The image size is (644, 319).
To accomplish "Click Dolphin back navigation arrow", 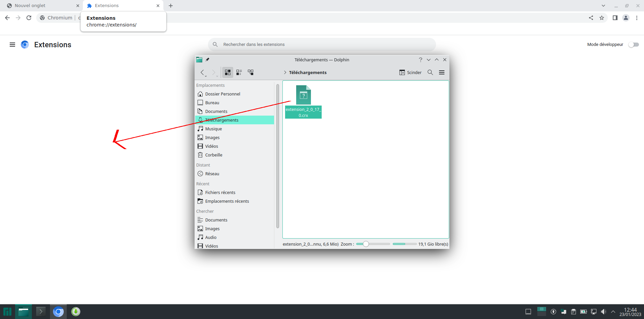I will click(x=202, y=72).
